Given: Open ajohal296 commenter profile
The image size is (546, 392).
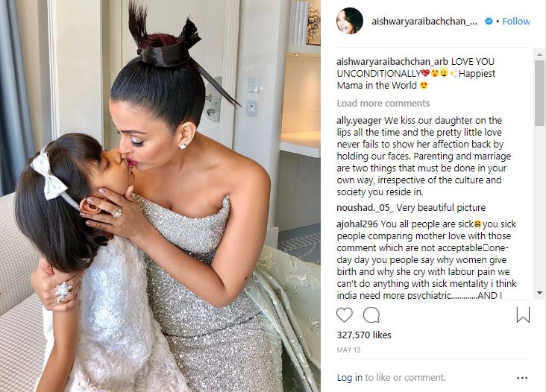Looking at the screenshot, I should [x=357, y=224].
